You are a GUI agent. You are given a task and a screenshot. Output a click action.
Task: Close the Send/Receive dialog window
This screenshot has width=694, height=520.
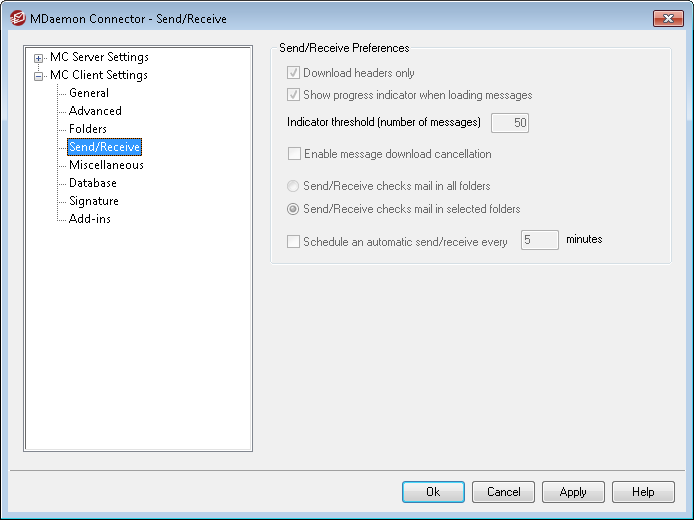pyautogui.click(x=666, y=18)
